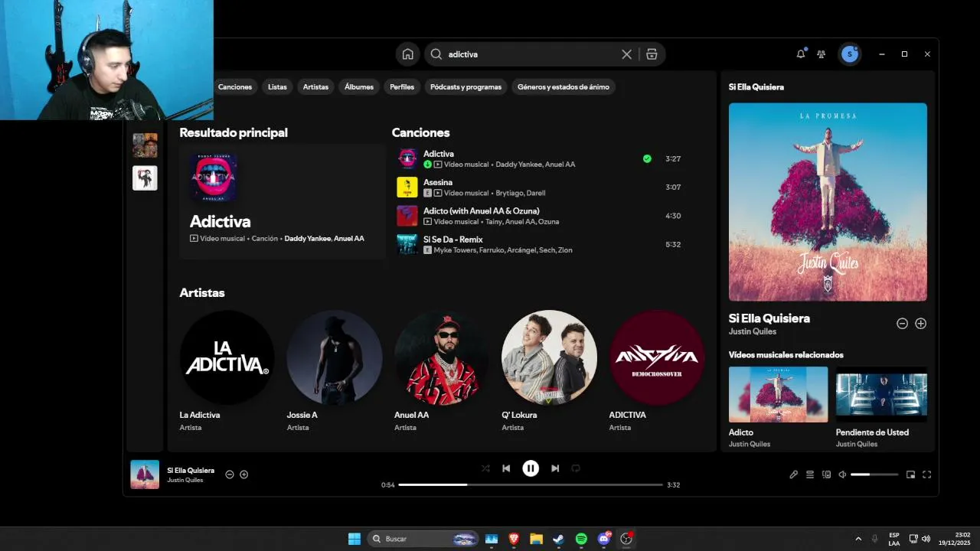This screenshot has height=551, width=980.
Task: Click minus icon in now playing bar
Action: 230,474
